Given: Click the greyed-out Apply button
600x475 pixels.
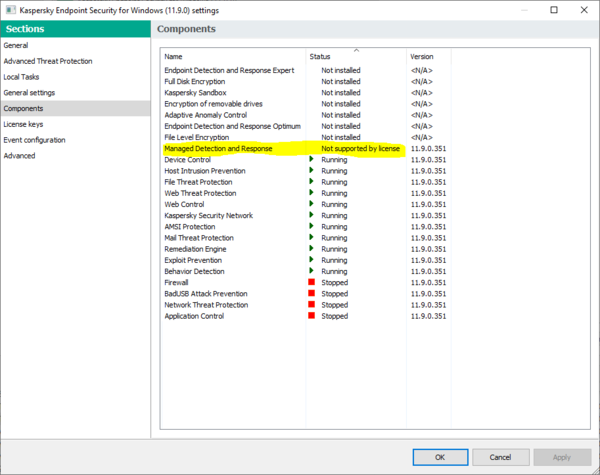Looking at the screenshot, I should 562,457.
